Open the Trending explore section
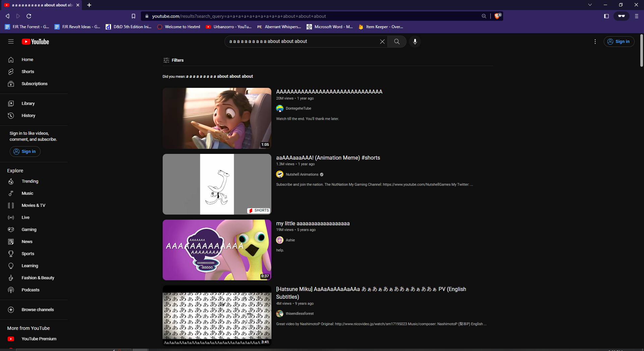Image resolution: width=644 pixels, height=351 pixels. (x=30, y=181)
